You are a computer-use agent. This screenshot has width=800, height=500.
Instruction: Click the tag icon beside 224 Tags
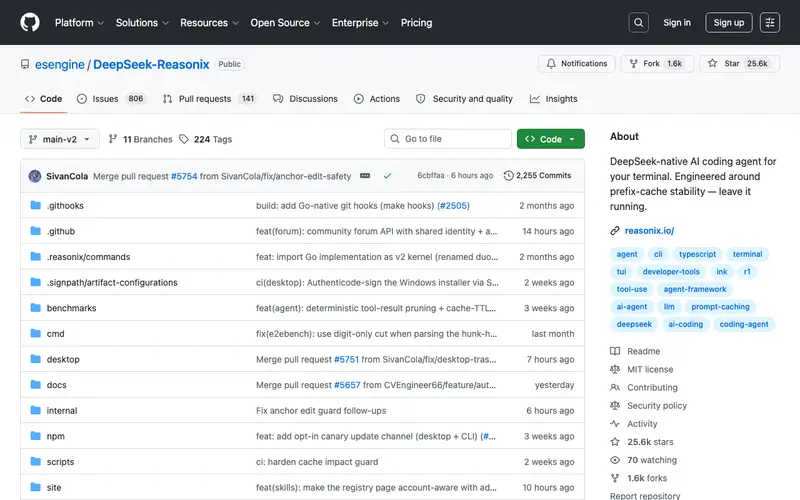(184, 139)
